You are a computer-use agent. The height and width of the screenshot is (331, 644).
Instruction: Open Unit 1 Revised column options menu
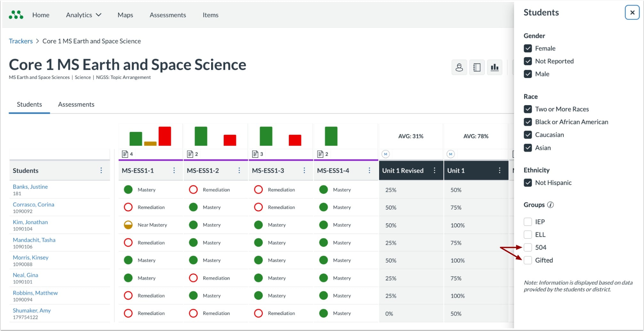(434, 170)
